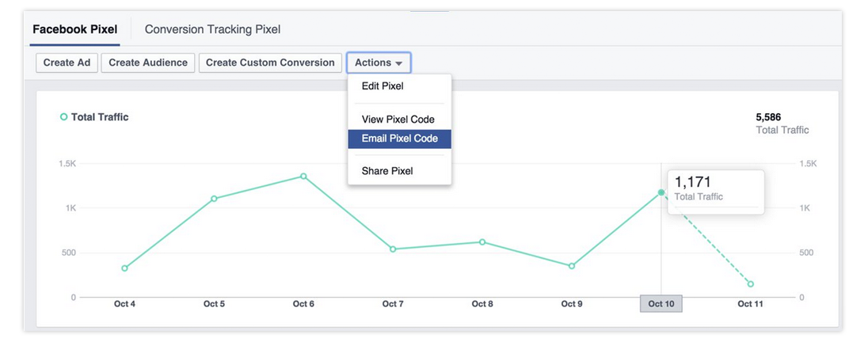Image resolution: width=868 pixels, height=342 pixels.
Task: Click the Oct 4 data point
Action: coord(124,268)
